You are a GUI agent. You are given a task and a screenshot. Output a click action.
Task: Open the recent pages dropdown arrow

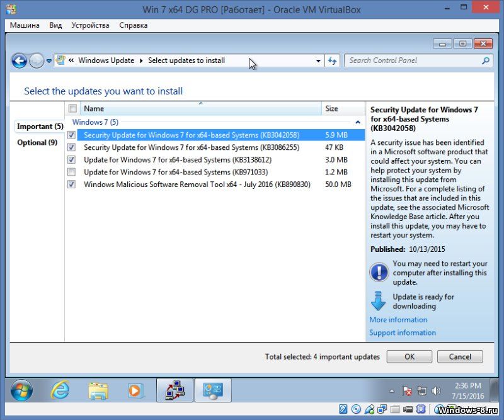[49, 60]
